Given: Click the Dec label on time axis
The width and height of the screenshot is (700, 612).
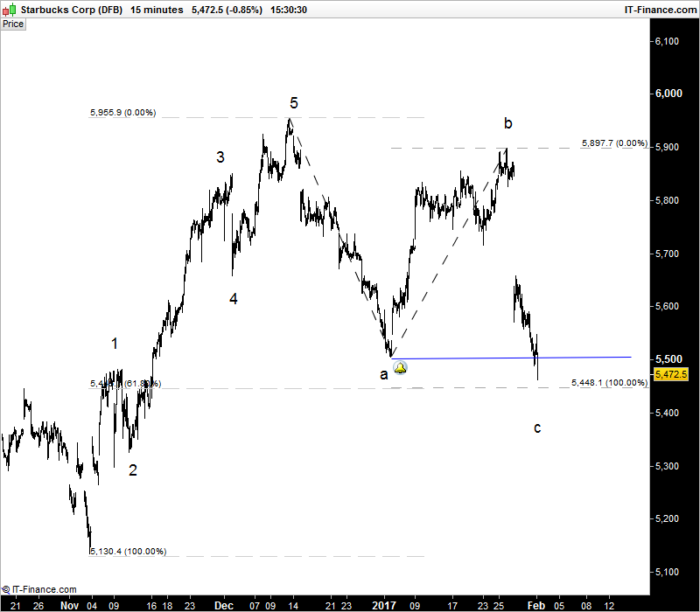Looking at the screenshot, I should tap(224, 605).
